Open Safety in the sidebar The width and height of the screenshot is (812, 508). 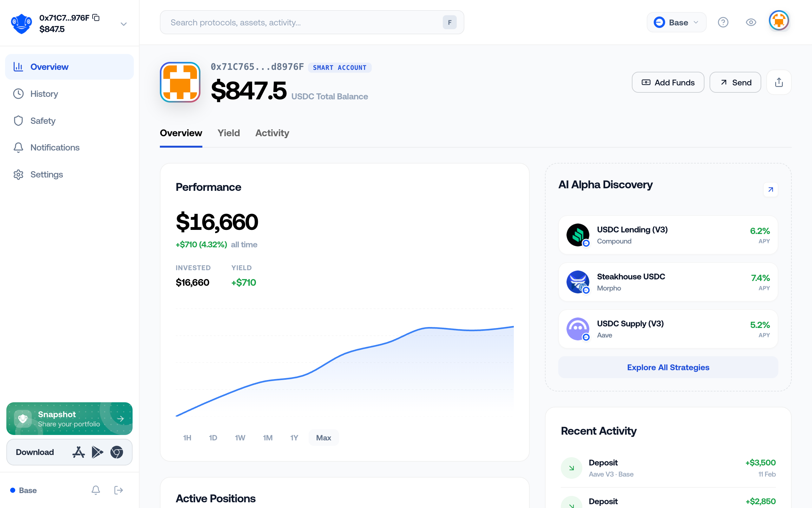click(69, 121)
